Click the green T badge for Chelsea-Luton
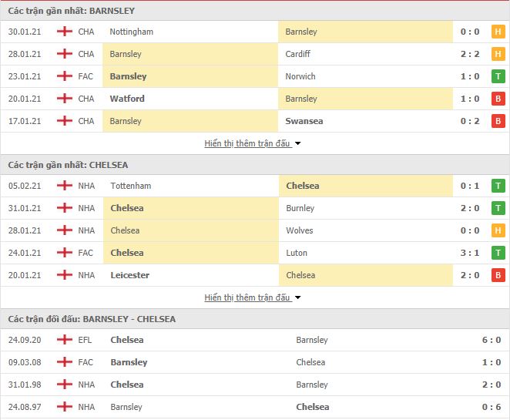Viewport: 510px width, 420px height. [x=498, y=253]
